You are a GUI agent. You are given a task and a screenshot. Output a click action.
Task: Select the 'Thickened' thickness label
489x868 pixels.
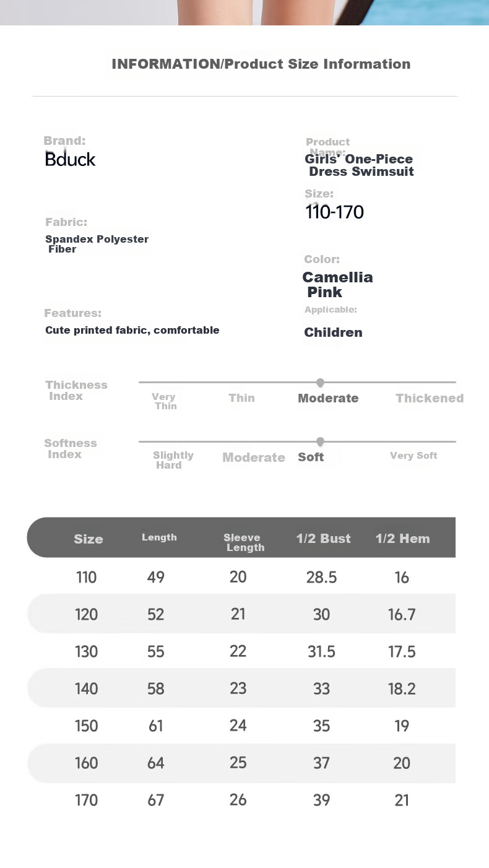point(430,398)
